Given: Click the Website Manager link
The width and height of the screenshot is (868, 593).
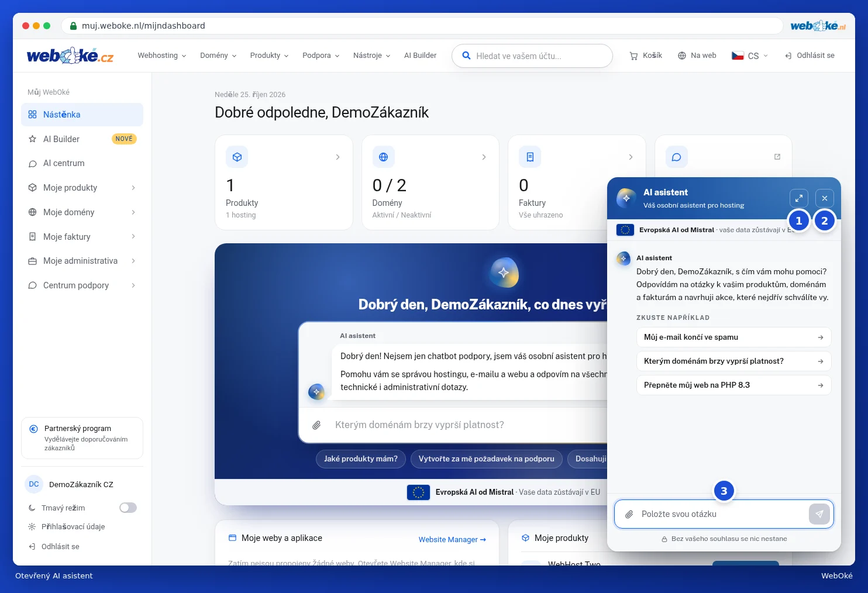Looking at the screenshot, I should point(452,539).
